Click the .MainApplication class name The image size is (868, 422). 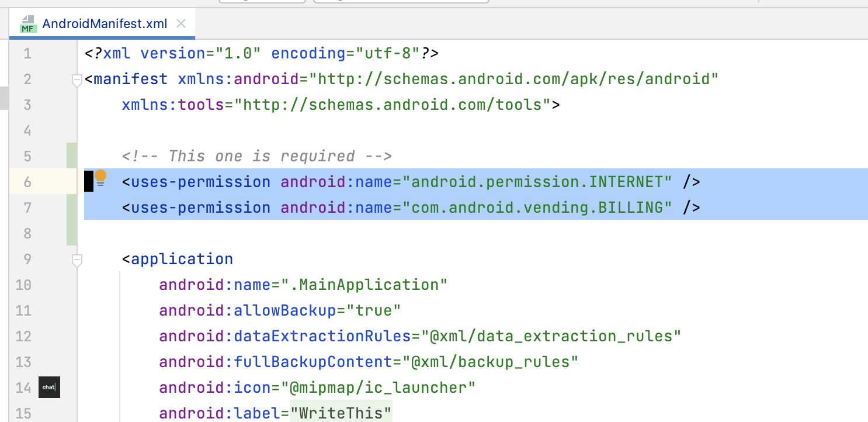pyautogui.click(x=364, y=285)
